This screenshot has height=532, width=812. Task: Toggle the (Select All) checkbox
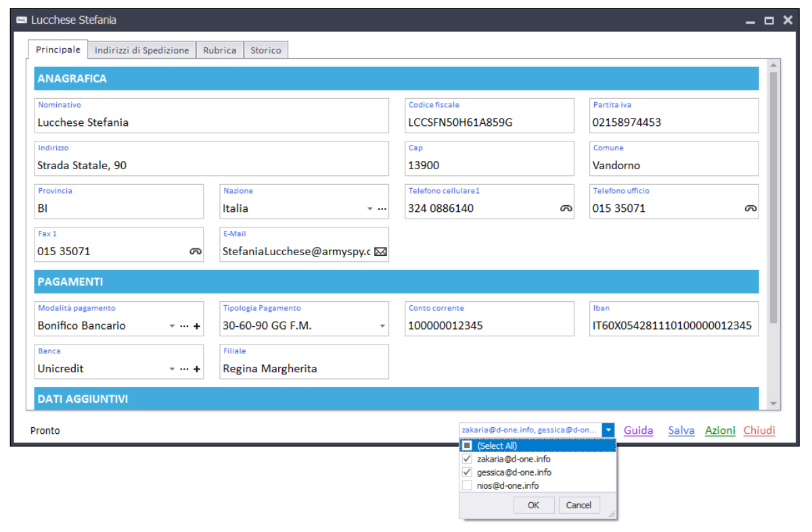click(467, 446)
